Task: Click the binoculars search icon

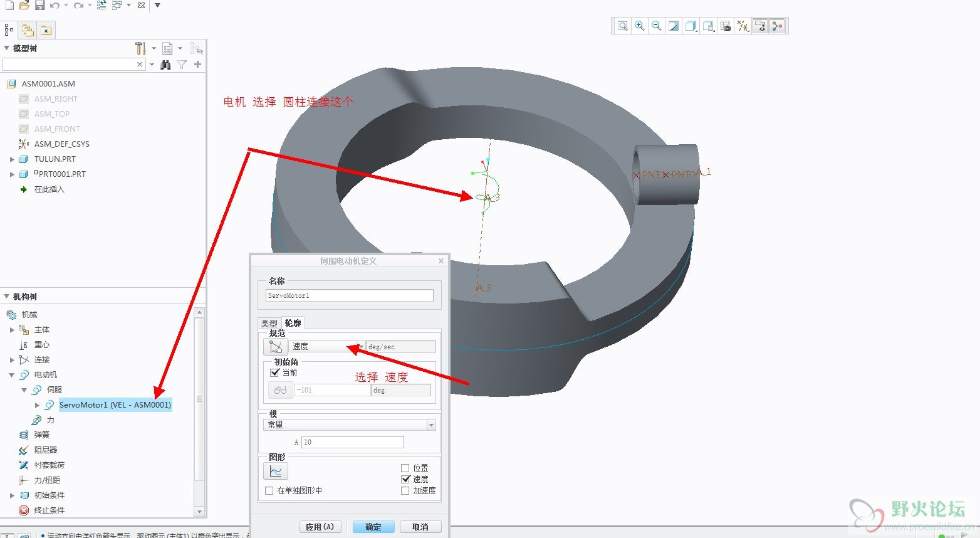Action: coord(165,65)
